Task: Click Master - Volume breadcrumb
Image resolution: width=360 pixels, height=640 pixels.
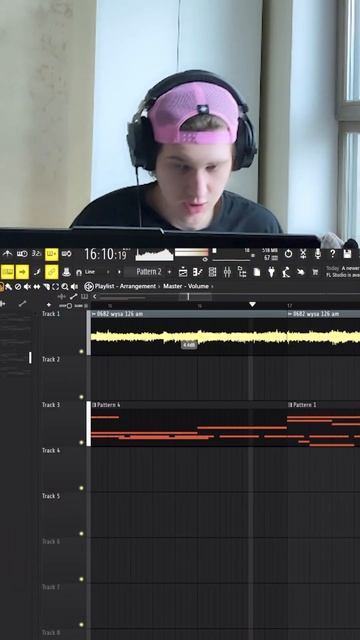Action: [x=186, y=286]
